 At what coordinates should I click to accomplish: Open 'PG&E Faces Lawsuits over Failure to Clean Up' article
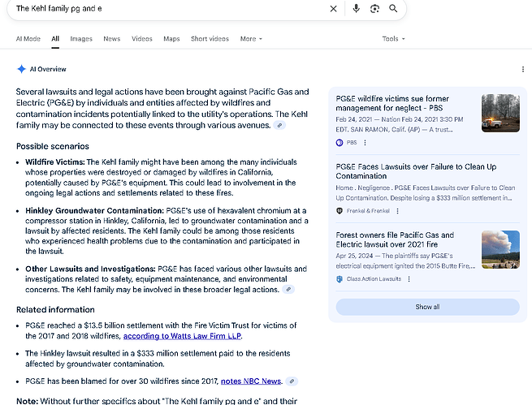coord(416,171)
